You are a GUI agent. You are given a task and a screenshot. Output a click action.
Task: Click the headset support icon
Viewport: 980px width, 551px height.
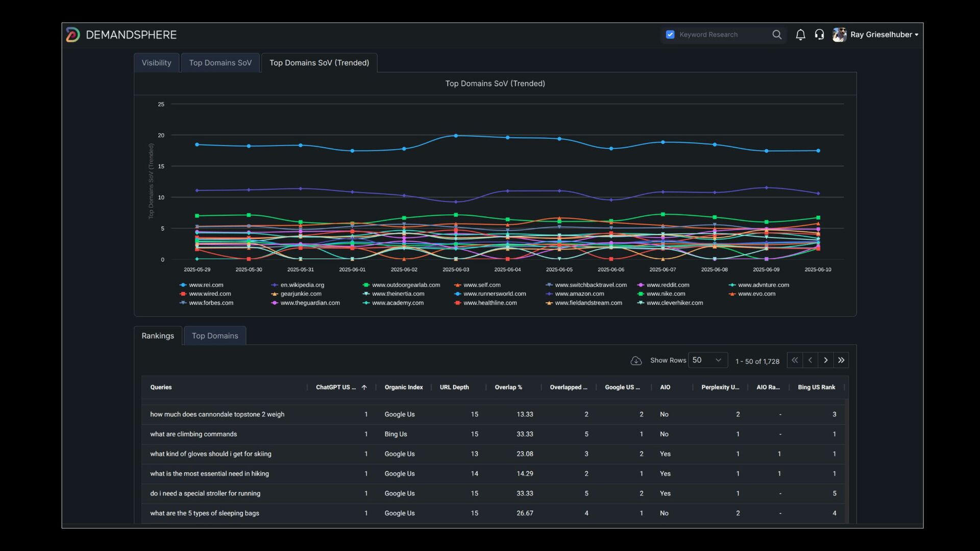[819, 35]
